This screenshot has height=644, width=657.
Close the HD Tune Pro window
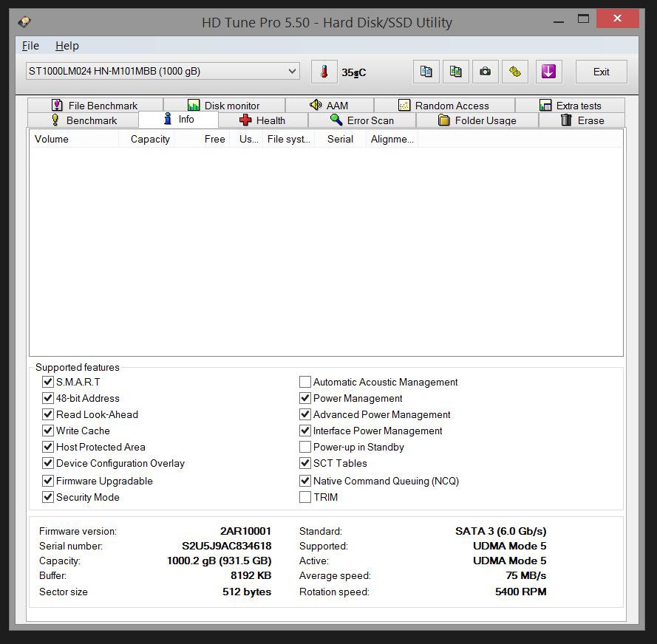[617, 18]
